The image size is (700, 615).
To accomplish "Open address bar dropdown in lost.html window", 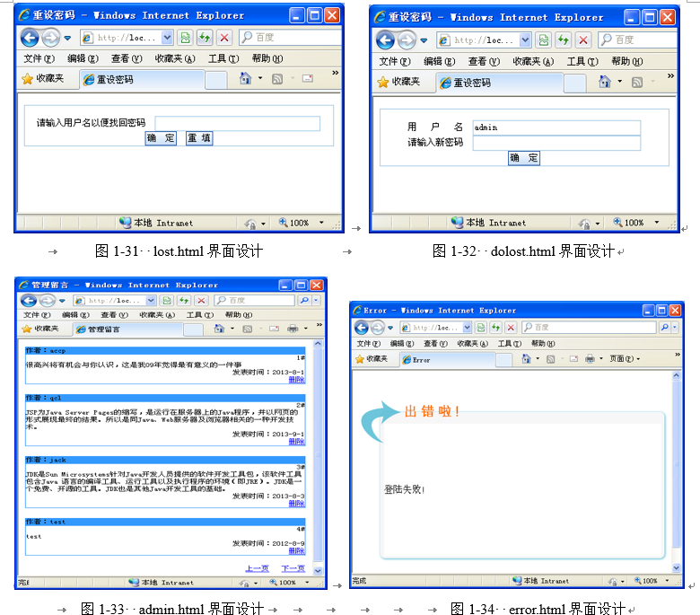I will tap(167, 38).
